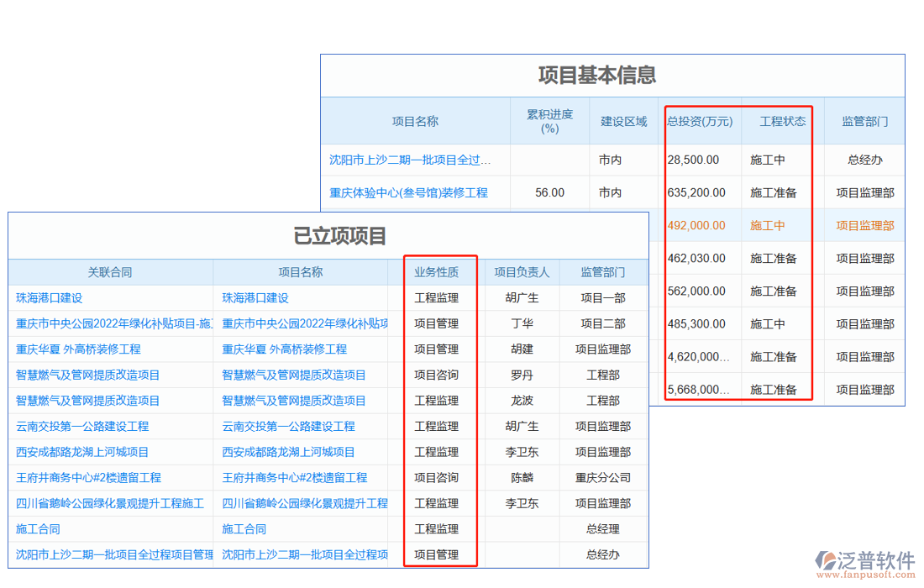Select the highlighted 492,000.00 investment cell
The height and width of the screenshot is (588, 924).
[x=696, y=225]
